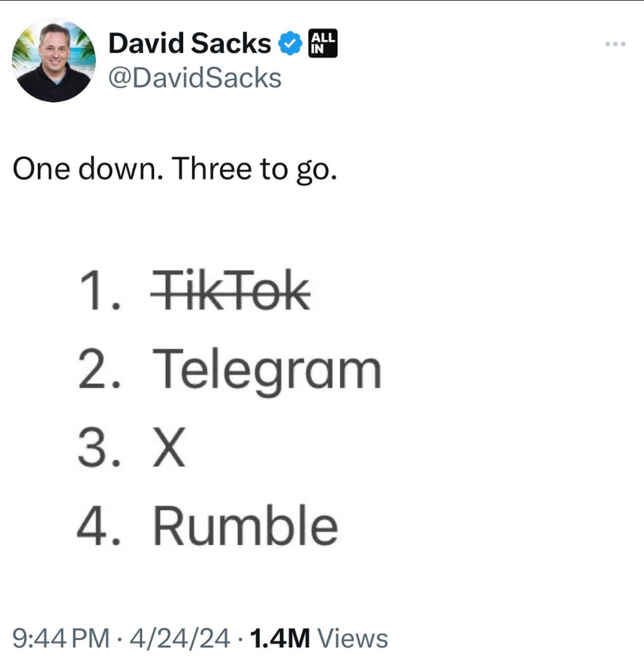644x664 pixels.
Task: Open the @DavidSacks handle link
Action: pyautogui.click(x=195, y=78)
